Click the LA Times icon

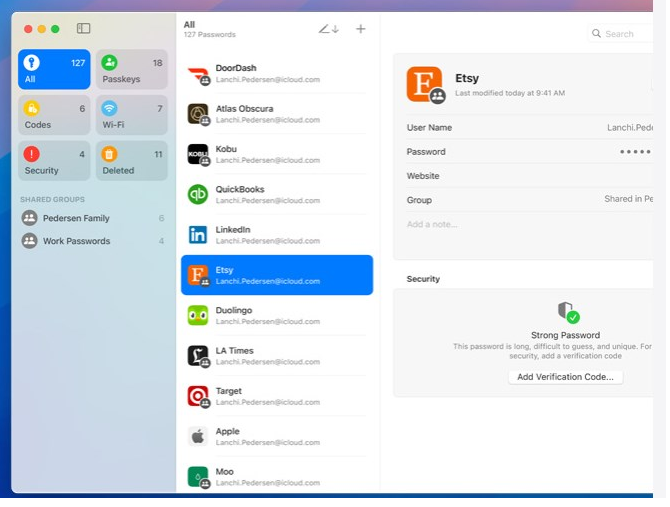point(198,356)
